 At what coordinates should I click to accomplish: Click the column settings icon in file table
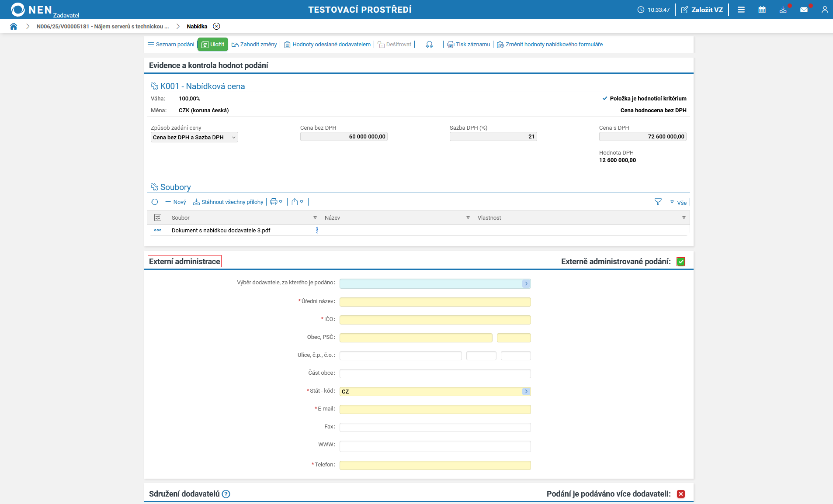[x=158, y=217]
